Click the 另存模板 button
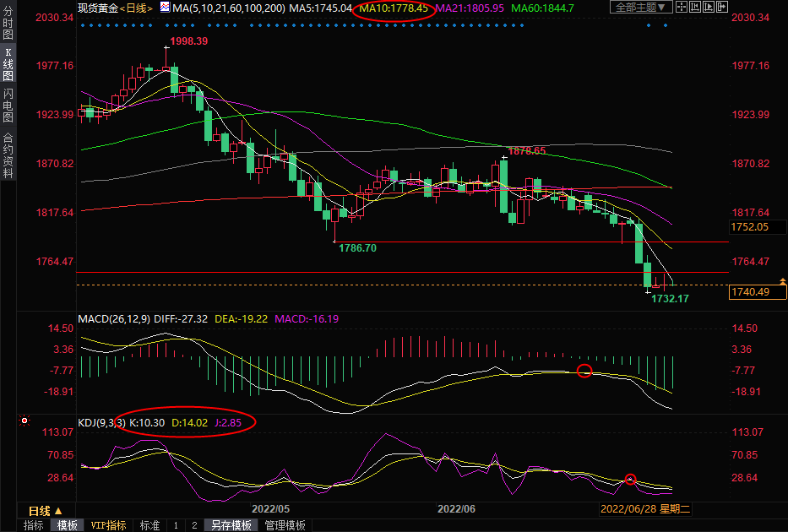788x532 pixels. [x=231, y=525]
